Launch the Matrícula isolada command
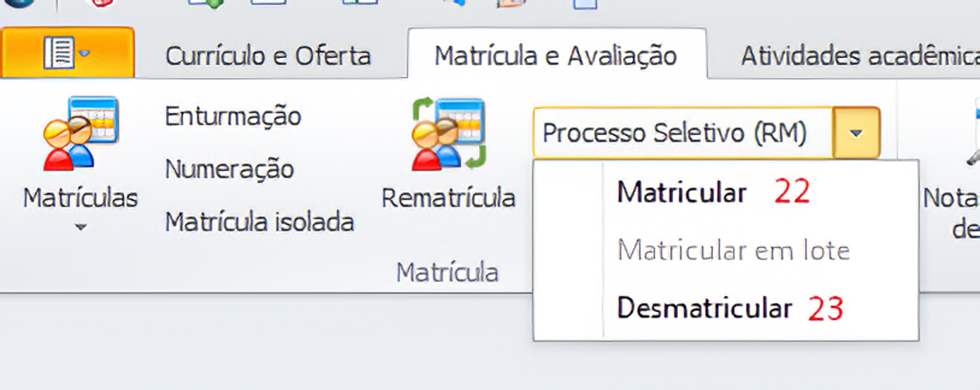This screenshot has width=980, height=390. pyautogui.click(x=259, y=222)
